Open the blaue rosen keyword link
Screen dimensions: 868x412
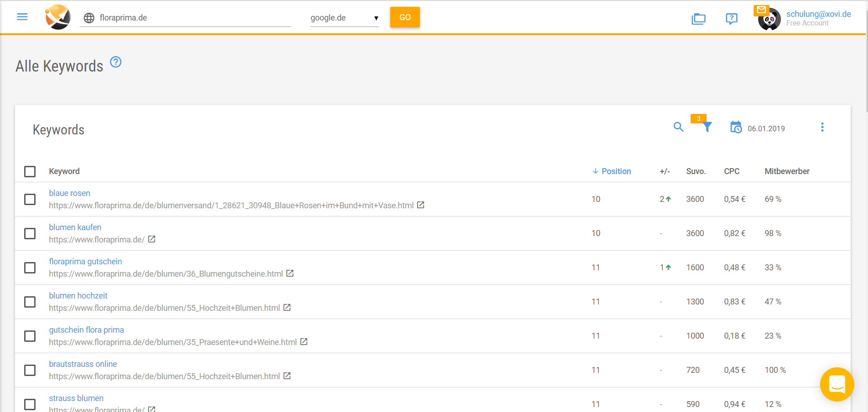69,193
